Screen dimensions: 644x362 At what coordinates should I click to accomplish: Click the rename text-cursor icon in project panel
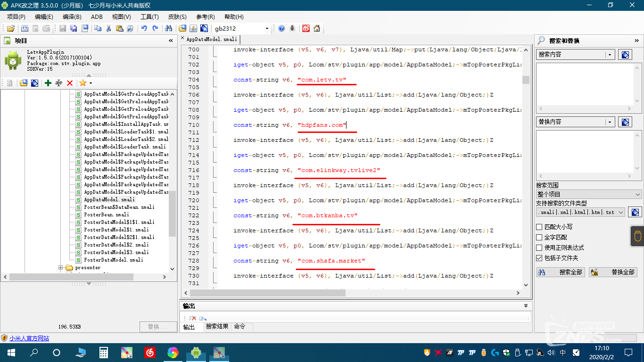[x=58, y=83]
